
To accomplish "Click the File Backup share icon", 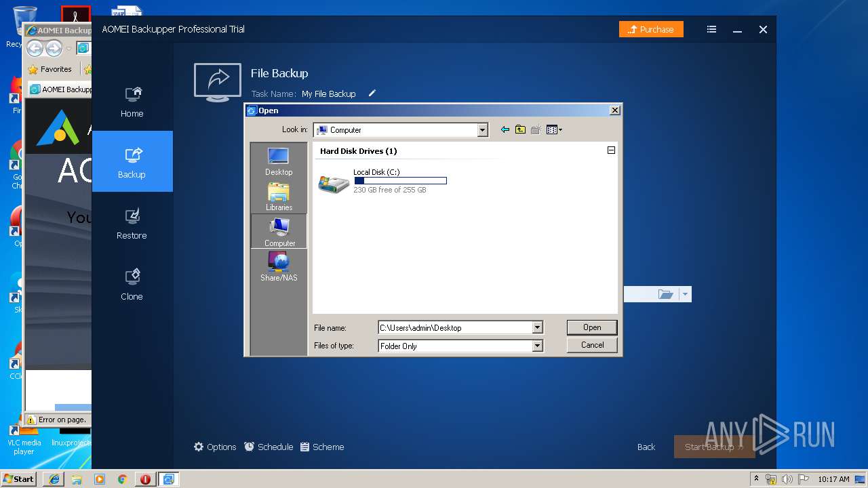I will (x=218, y=82).
